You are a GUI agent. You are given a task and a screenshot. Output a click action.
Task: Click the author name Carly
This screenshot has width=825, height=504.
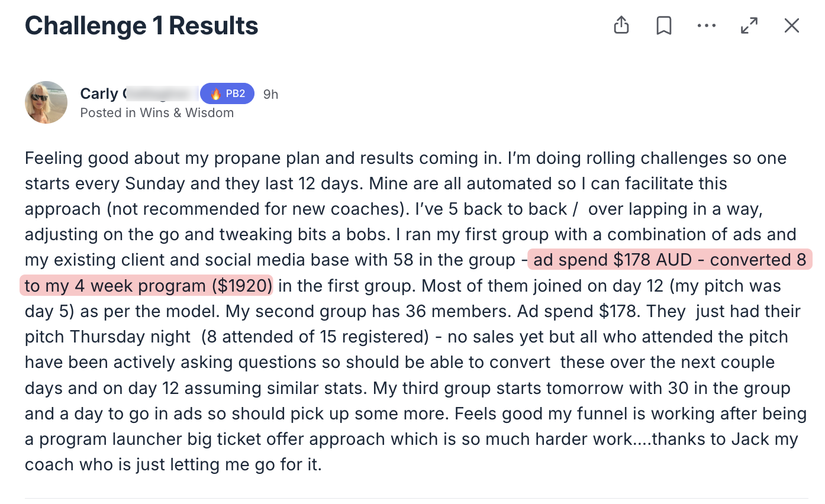click(99, 93)
